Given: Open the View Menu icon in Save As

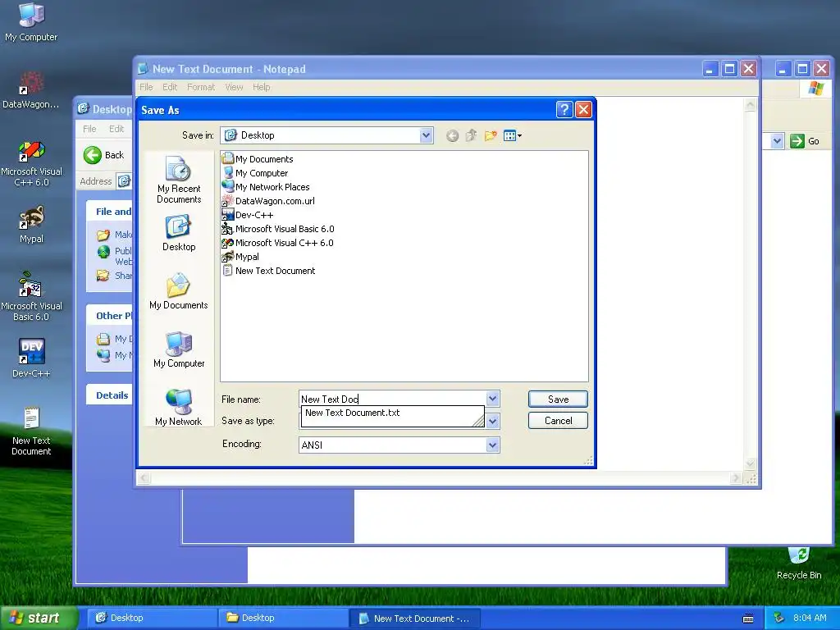Looking at the screenshot, I should [512, 135].
